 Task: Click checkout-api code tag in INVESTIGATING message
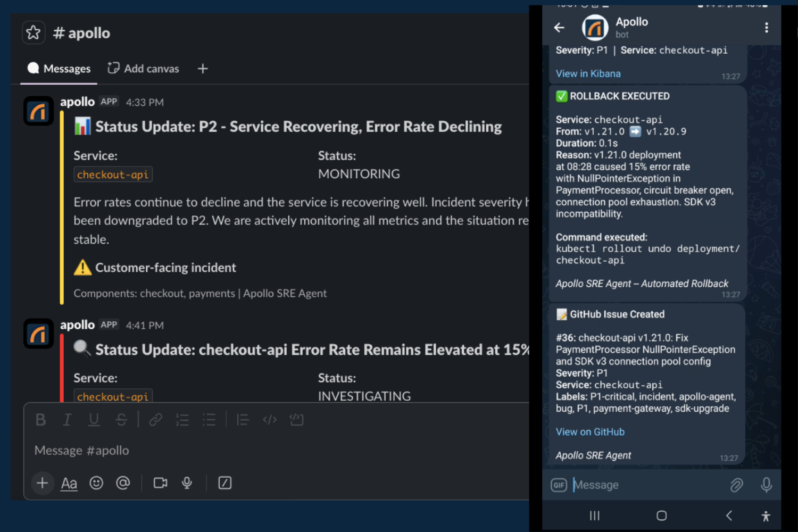(x=113, y=396)
